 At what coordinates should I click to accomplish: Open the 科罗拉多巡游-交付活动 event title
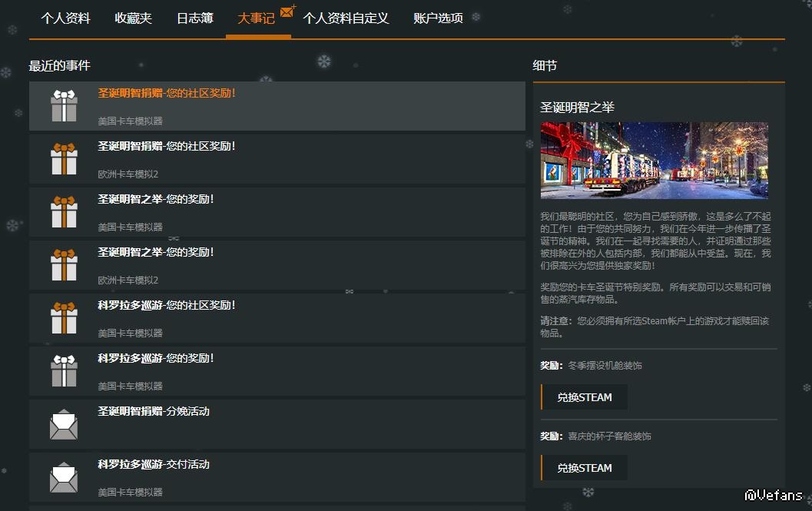154,464
